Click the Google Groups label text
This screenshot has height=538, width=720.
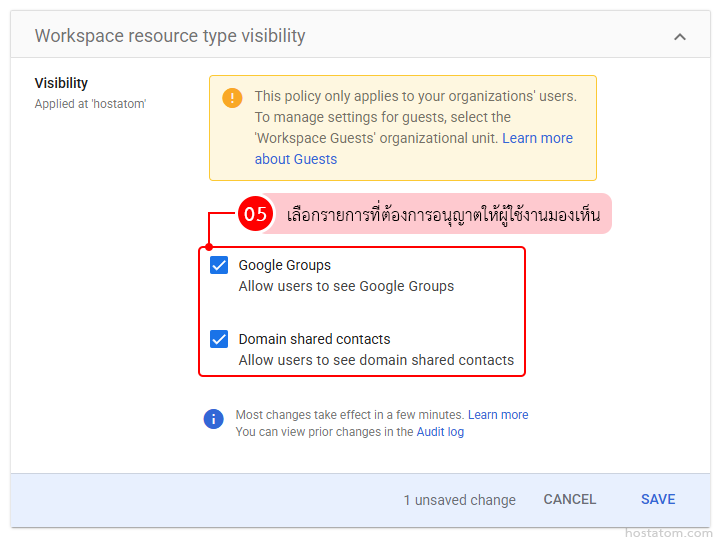285,265
